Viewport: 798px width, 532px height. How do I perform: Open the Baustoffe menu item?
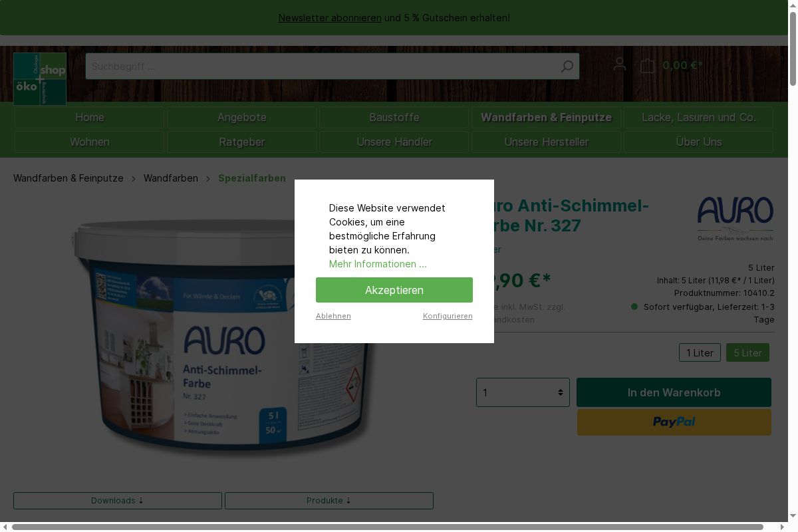click(394, 118)
